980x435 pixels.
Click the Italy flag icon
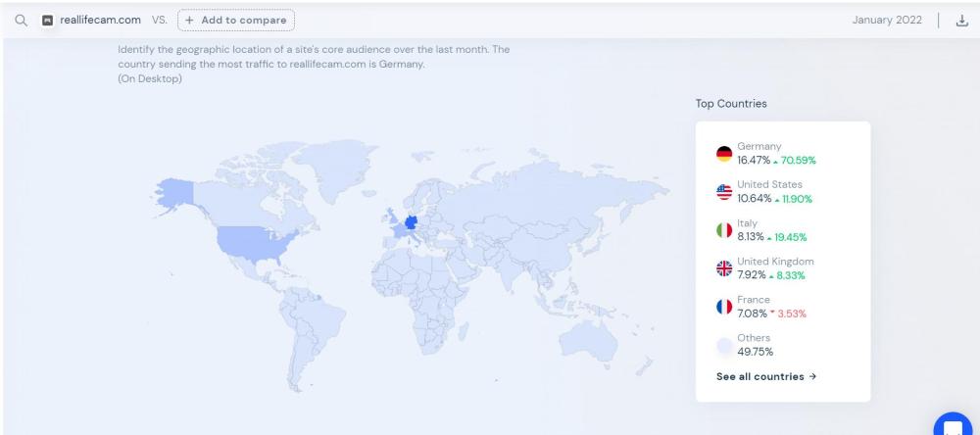click(724, 230)
